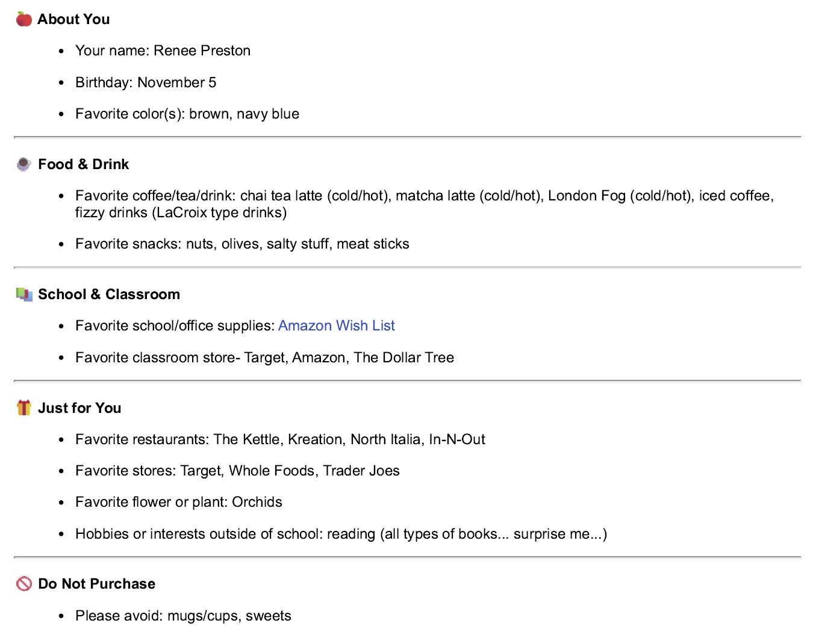Viewport: 816px width, 644px height.
Task: Click the Favorite flower or plant: Orchids line
Action: tap(179, 502)
